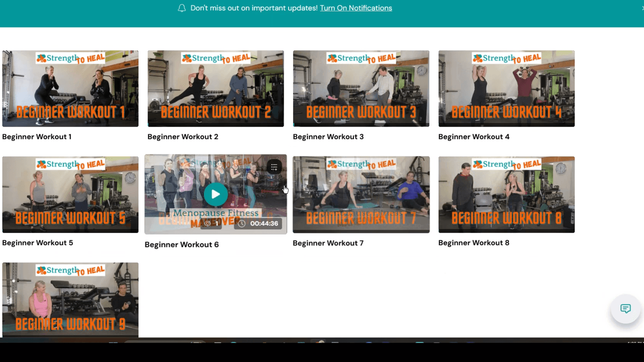Open the Beginner Workout 8 thumbnail
The height and width of the screenshot is (362, 644).
[x=507, y=195]
